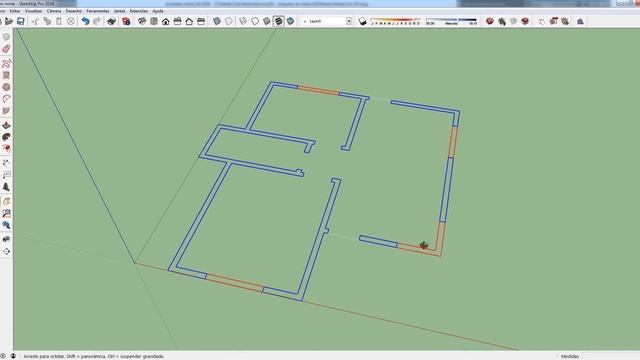Click Share Model warehouse icon
Viewport: 640px width, 360px height.
(x=502, y=21)
